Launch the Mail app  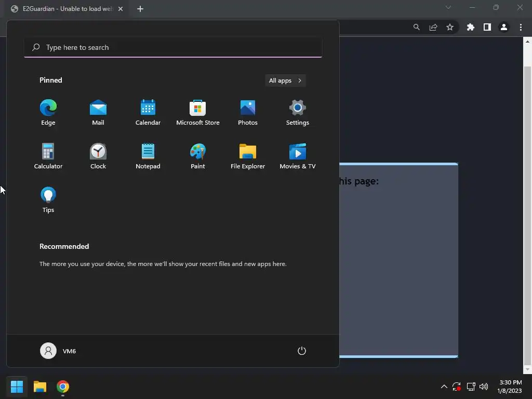click(98, 112)
